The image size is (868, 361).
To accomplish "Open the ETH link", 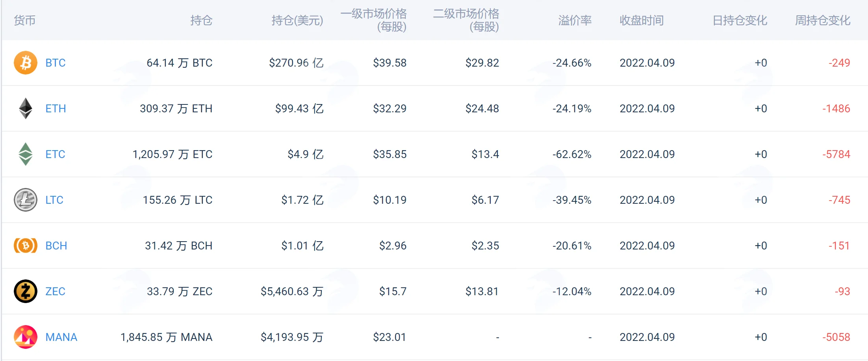I will [x=56, y=108].
